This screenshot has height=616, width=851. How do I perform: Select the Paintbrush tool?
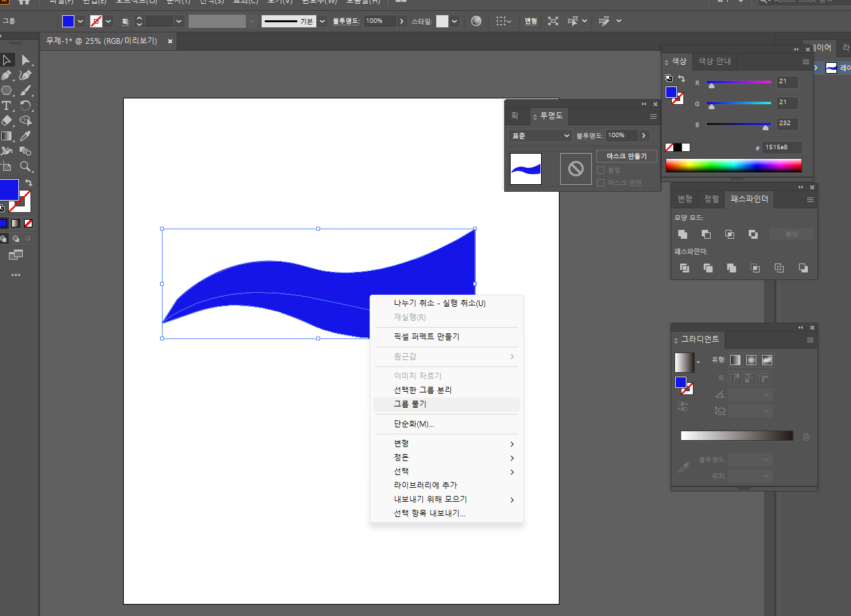25,90
